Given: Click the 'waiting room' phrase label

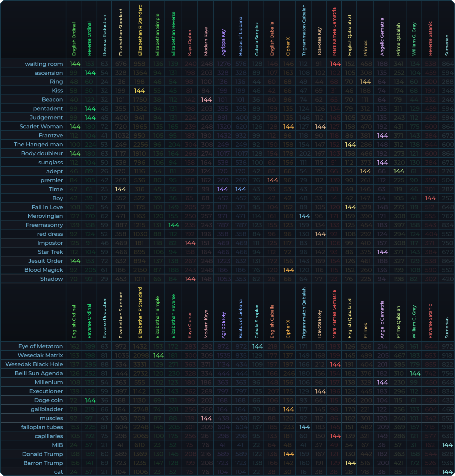Looking at the screenshot, I should pyautogui.click(x=44, y=64).
